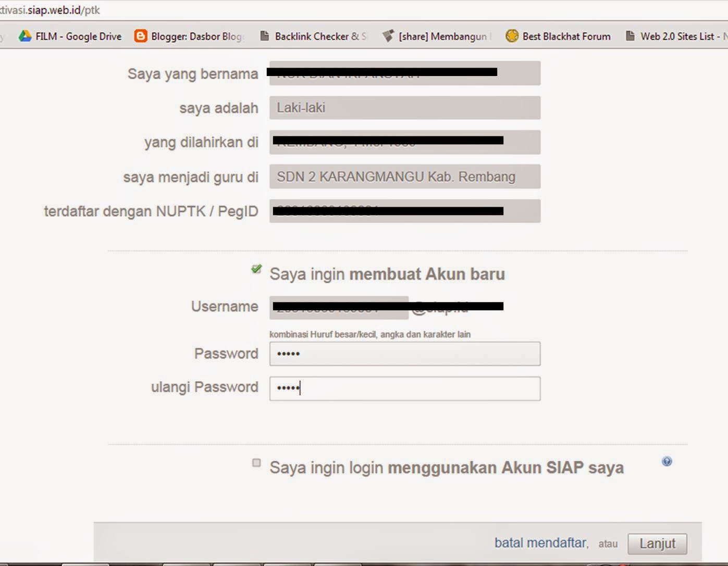The image size is (728, 566).
Task: Click the 'ulangi Password' label
Action: click(205, 387)
